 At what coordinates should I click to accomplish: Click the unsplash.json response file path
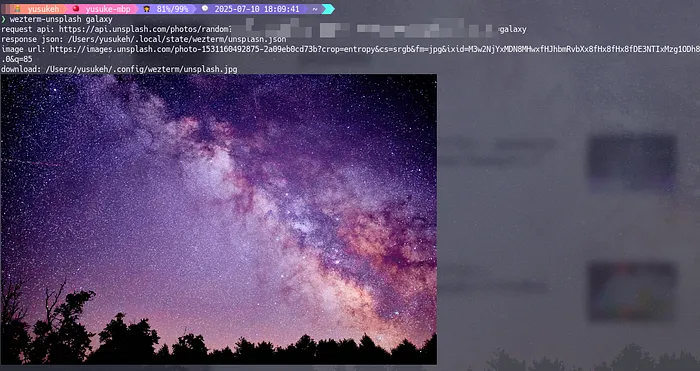(x=177, y=39)
